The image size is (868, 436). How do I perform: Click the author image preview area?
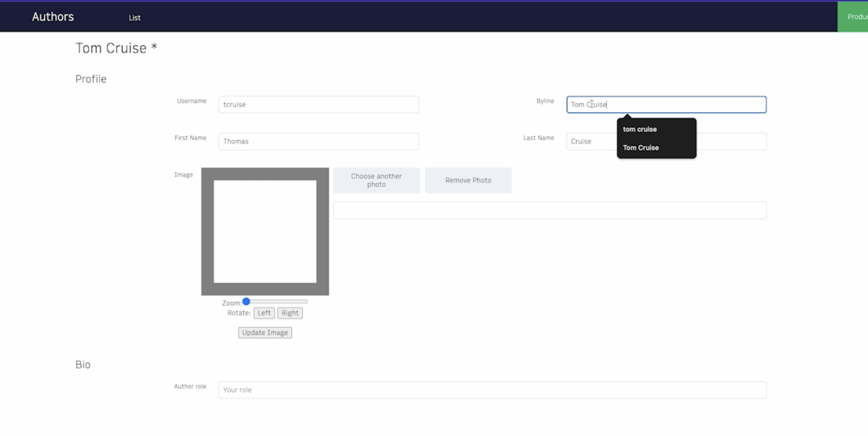click(265, 231)
